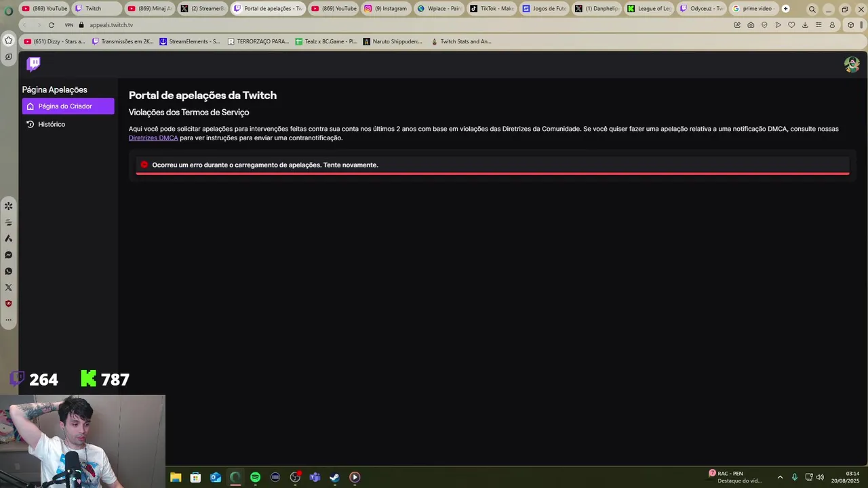Screen dimensions: 868x488
Task: Open a new tab with plus button
Action: [x=785, y=9]
